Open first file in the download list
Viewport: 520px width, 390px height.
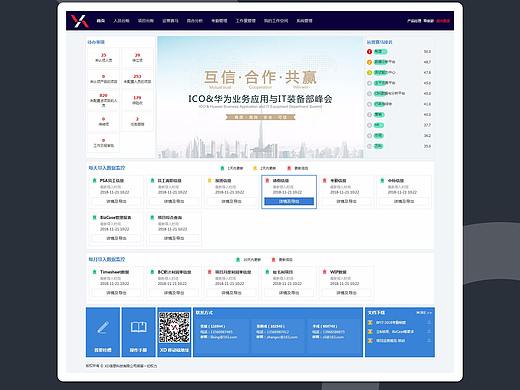(x=391, y=322)
